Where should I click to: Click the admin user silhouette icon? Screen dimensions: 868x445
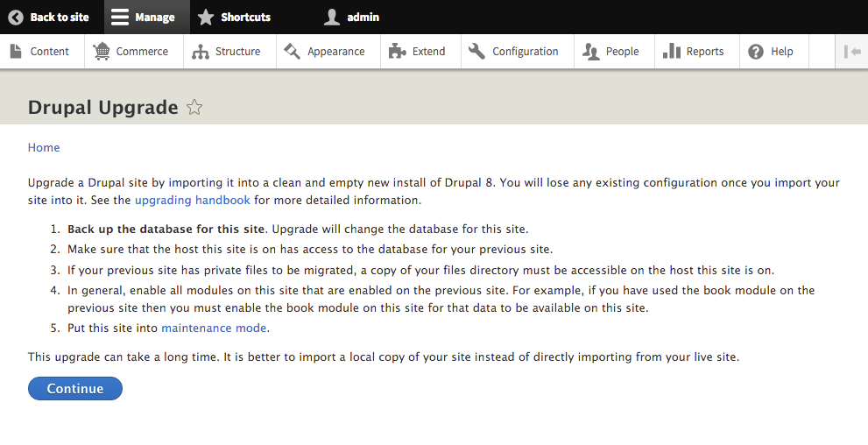[332, 18]
